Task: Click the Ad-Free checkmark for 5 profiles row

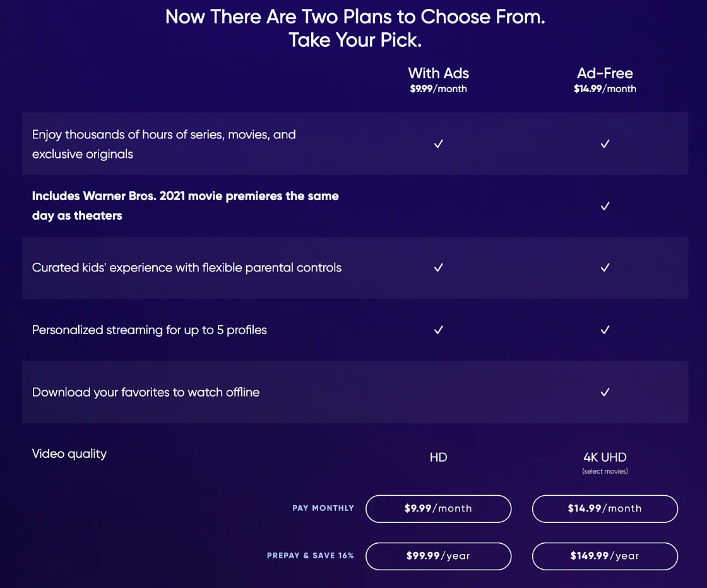Action: (605, 330)
